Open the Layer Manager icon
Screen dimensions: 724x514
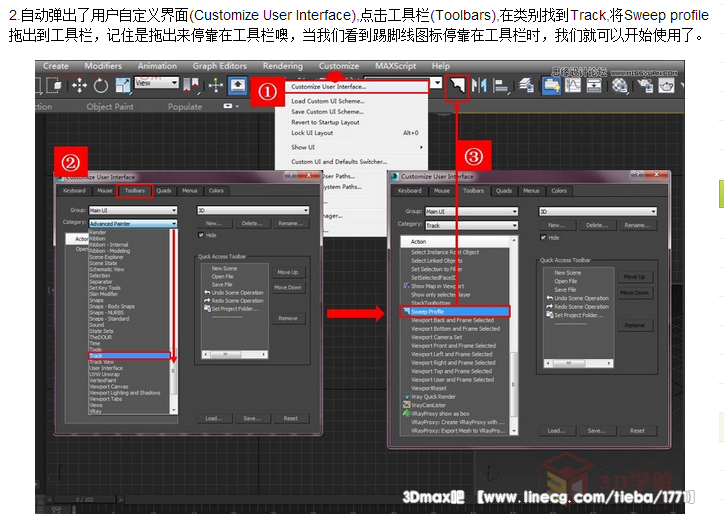(526, 85)
